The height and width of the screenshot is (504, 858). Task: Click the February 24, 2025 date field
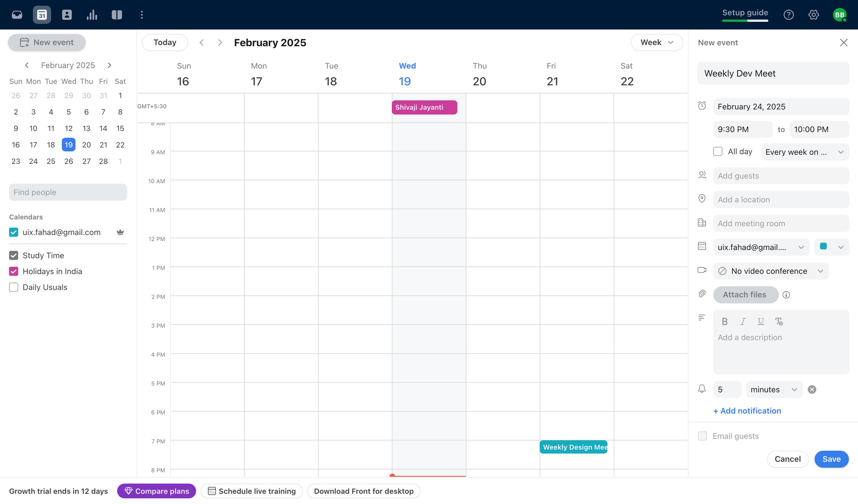coord(781,106)
